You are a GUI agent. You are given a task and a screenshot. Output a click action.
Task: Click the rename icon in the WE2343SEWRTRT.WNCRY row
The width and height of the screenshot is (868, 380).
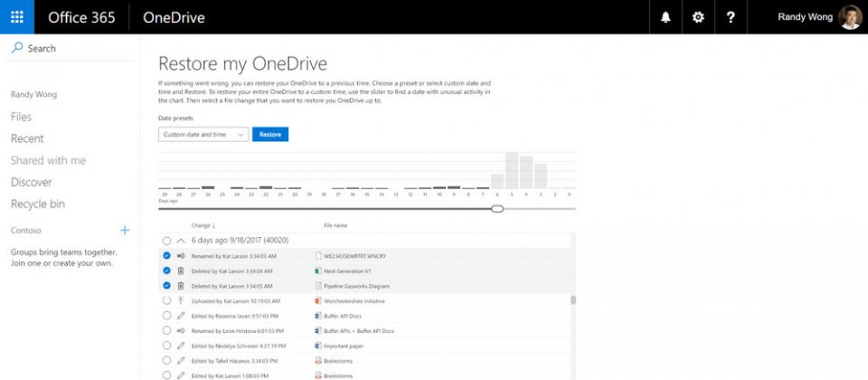(181, 256)
